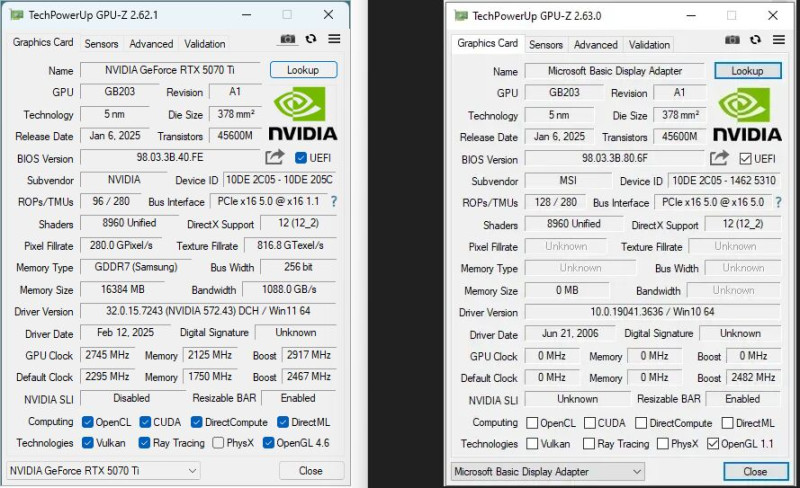800x488 pixels.
Task: Click the BIOS export share icon in GPU-Z 2.62.1
Action: [274, 157]
